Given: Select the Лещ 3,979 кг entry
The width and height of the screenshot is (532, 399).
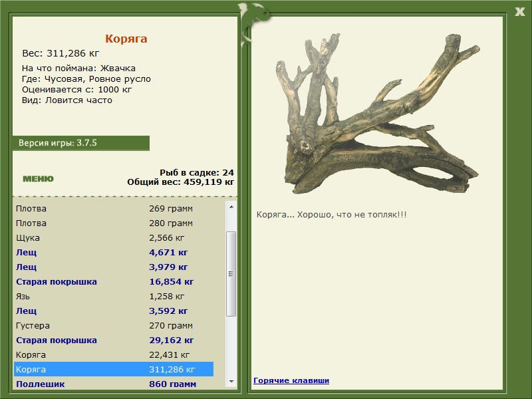Looking at the screenshot, I should tap(114, 267).
